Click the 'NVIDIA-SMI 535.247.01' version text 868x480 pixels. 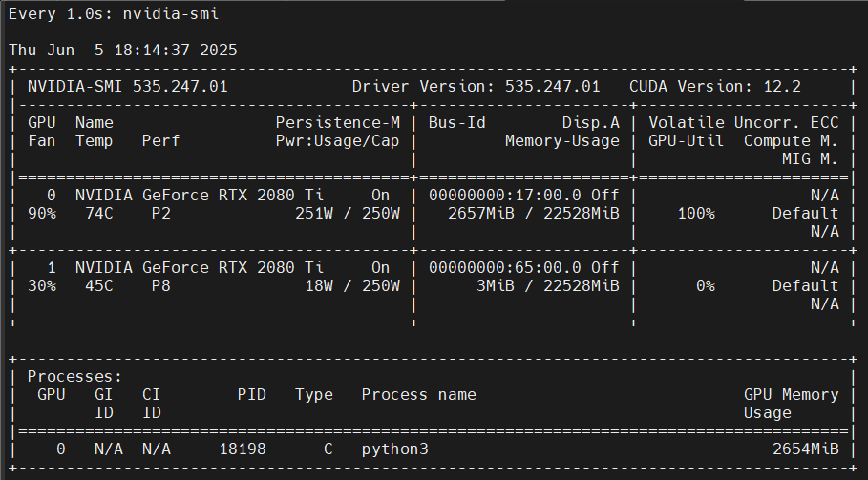(128, 87)
